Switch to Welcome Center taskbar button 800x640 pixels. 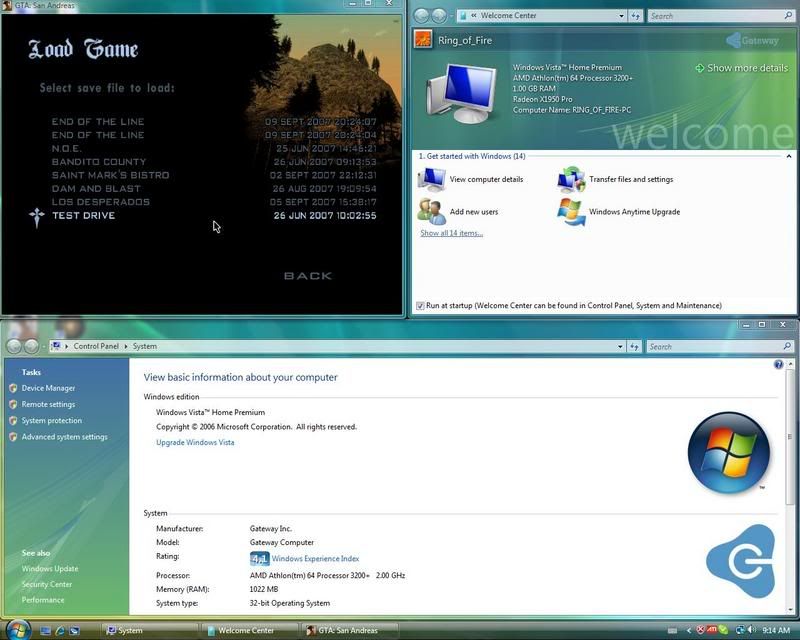[249, 631]
